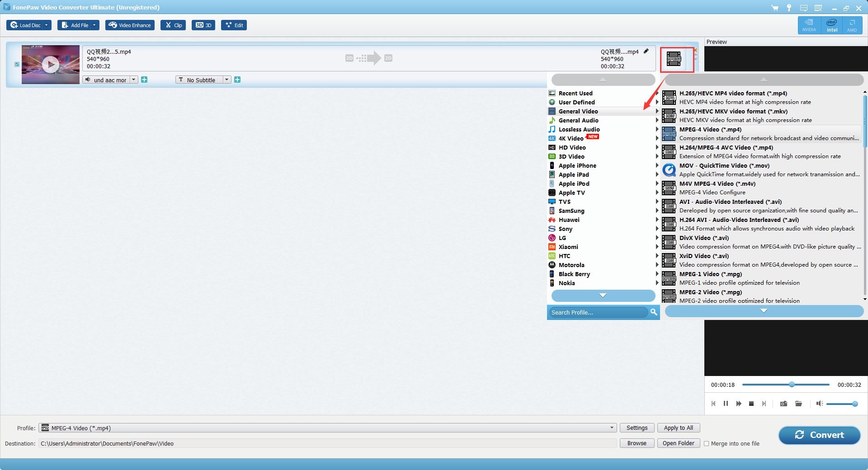Click the Settings button
This screenshot has width=868, height=470.
point(637,428)
